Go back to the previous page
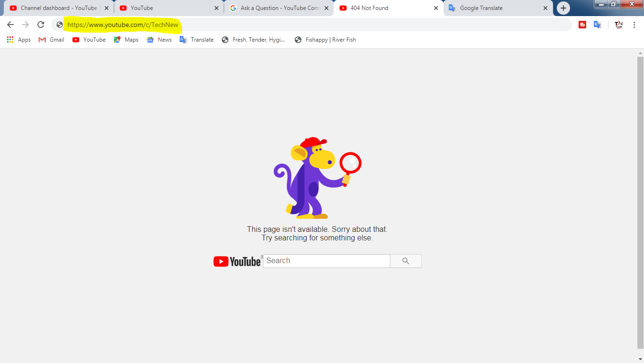This screenshot has height=363, width=644. pos(10,25)
